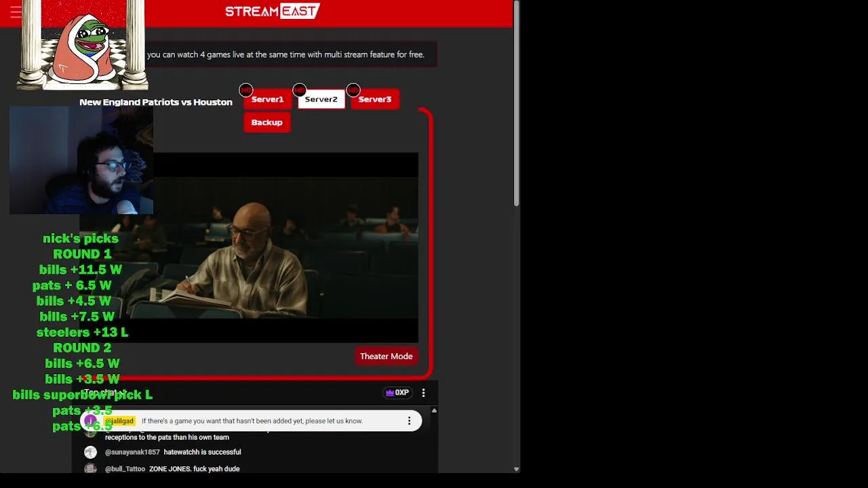Enable Theater Mode
This screenshot has width=868, height=488.
(x=386, y=356)
